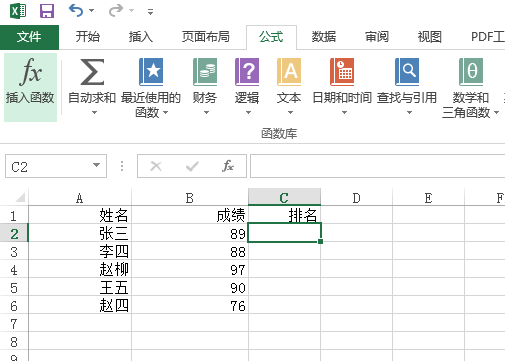Expand the 最近使用的函数 dropdown arrow
Screen dimensions: 505x361
click(165, 113)
